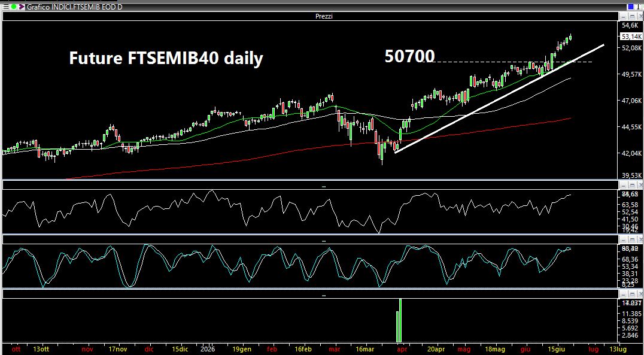Click the blue square icon in the title bar
Viewport: 644px width, 355px height.
(630, 7)
